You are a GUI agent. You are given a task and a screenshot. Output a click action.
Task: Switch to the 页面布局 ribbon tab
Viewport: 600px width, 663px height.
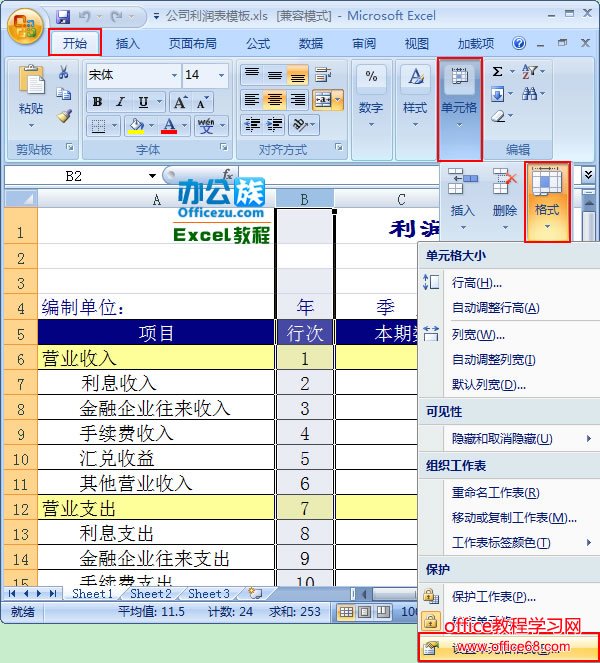coord(193,43)
